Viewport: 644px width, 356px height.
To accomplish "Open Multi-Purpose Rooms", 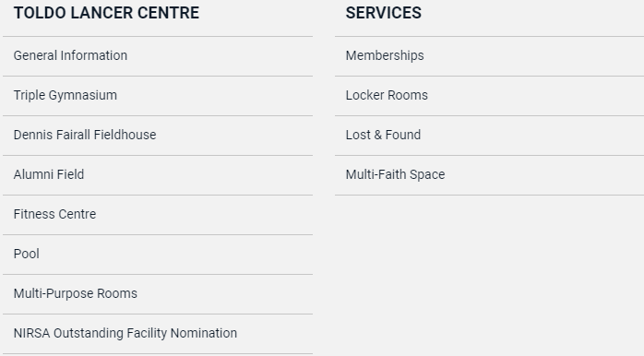I will pyautogui.click(x=75, y=293).
